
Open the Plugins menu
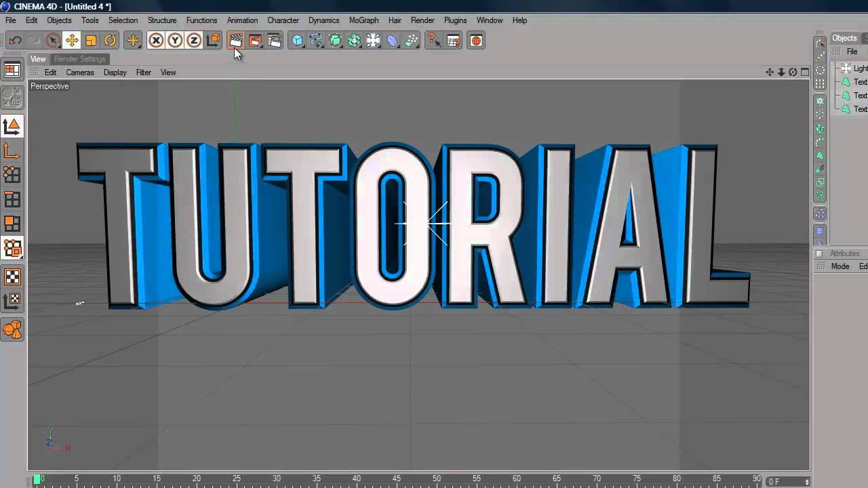coord(455,20)
